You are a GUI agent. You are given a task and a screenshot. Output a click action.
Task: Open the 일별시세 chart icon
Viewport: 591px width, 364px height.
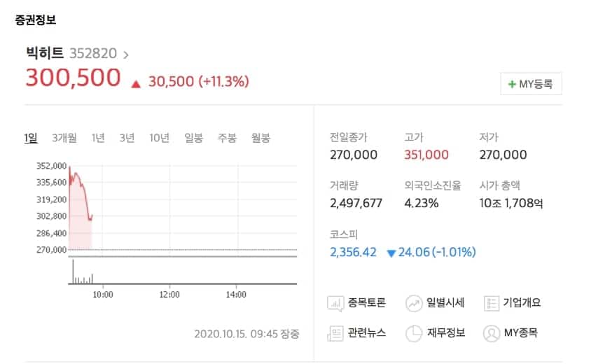[414, 303]
